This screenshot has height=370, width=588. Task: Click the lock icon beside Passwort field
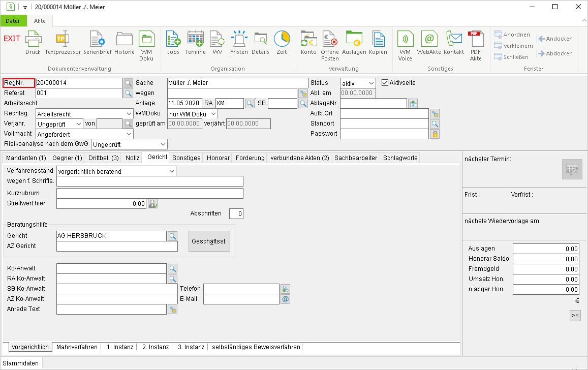[435, 134]
